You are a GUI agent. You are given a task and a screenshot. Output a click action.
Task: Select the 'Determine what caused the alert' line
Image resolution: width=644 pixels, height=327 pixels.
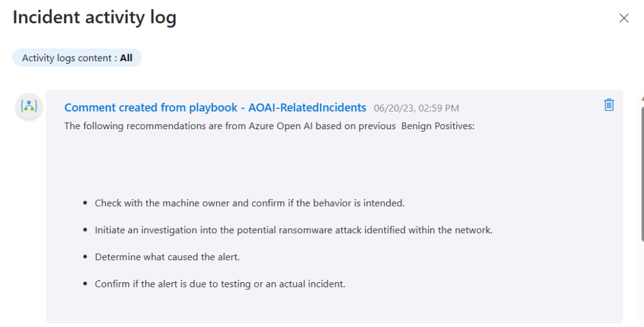168,257
